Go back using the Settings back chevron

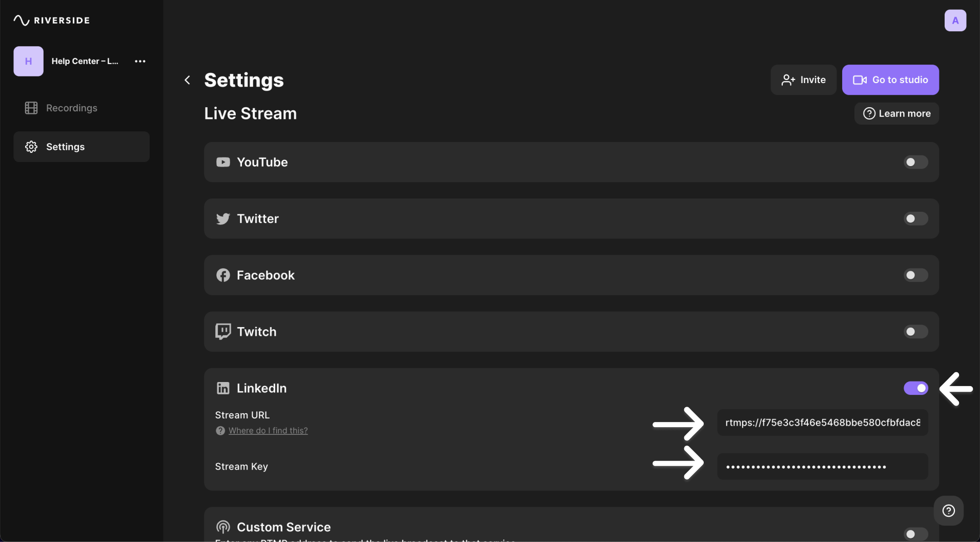click(x=187, y=80)
